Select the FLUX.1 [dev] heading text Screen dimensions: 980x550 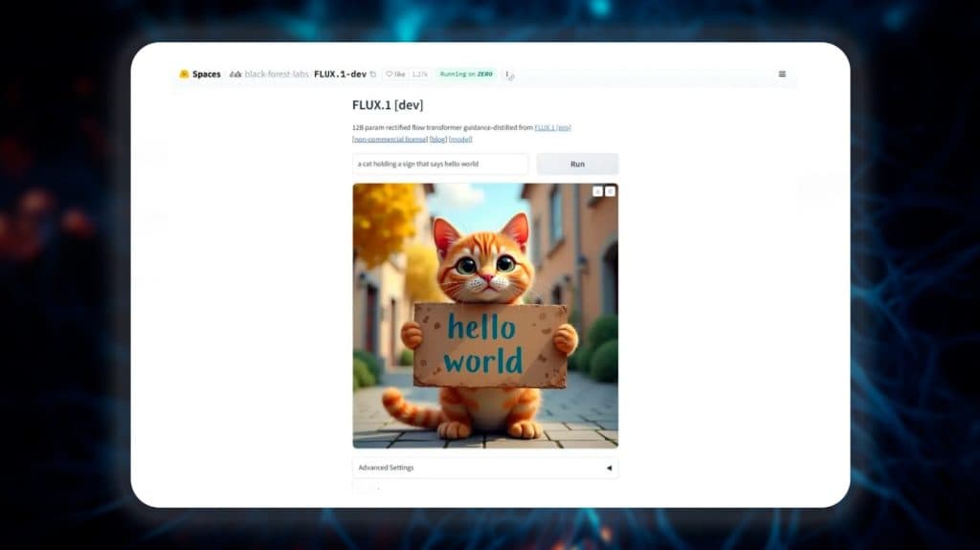click(x=388, y=105)
